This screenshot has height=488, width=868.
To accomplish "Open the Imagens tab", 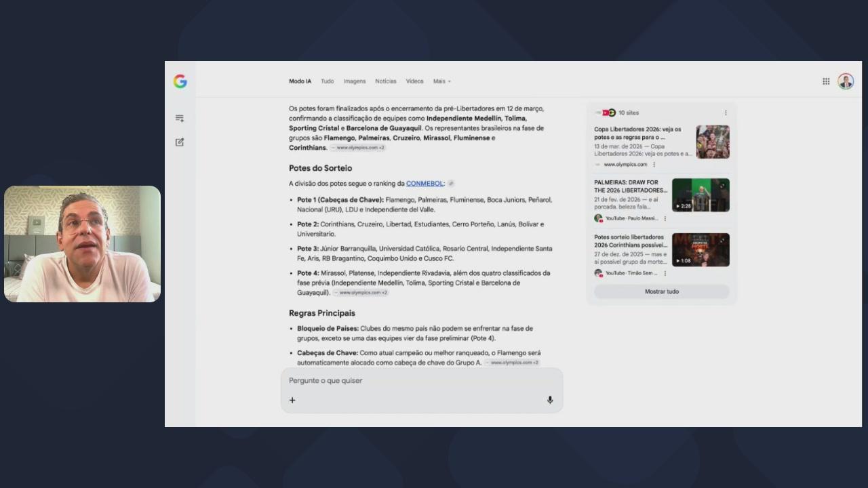I will coord(355,81).
